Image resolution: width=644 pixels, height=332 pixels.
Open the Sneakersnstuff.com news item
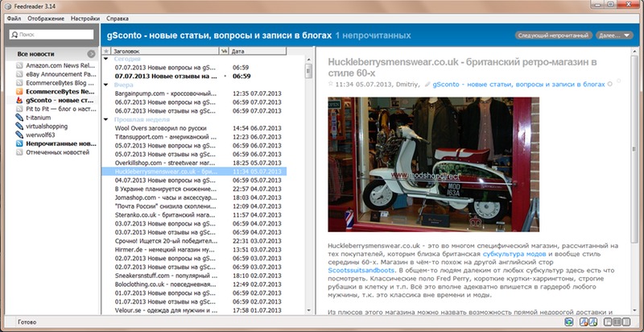(194, 276)
